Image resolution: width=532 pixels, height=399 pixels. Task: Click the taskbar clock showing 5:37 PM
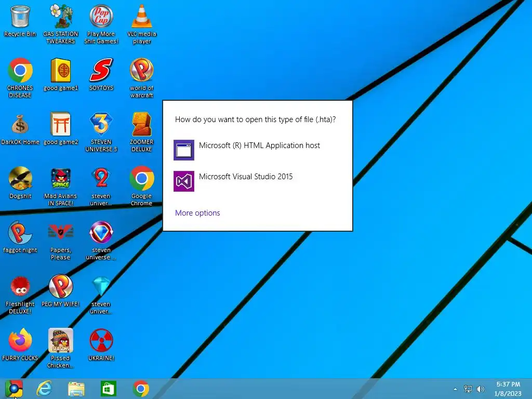point(508,389)
